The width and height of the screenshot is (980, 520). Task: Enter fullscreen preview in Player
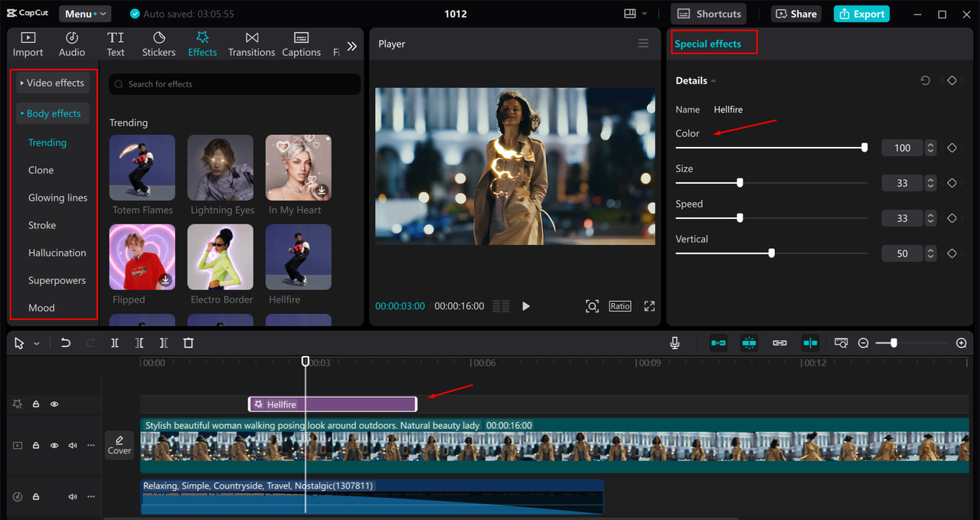coord(649,306)
